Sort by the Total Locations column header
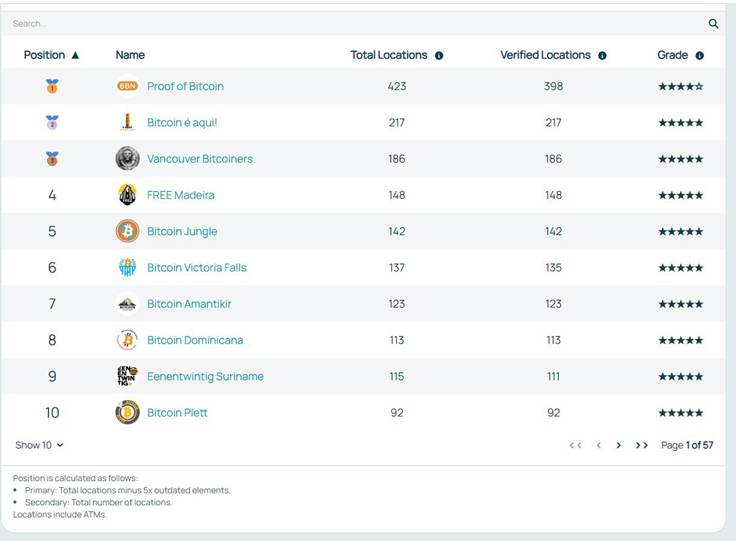The image size is (736, 541). pyautogui.click(x=389, y=55)
